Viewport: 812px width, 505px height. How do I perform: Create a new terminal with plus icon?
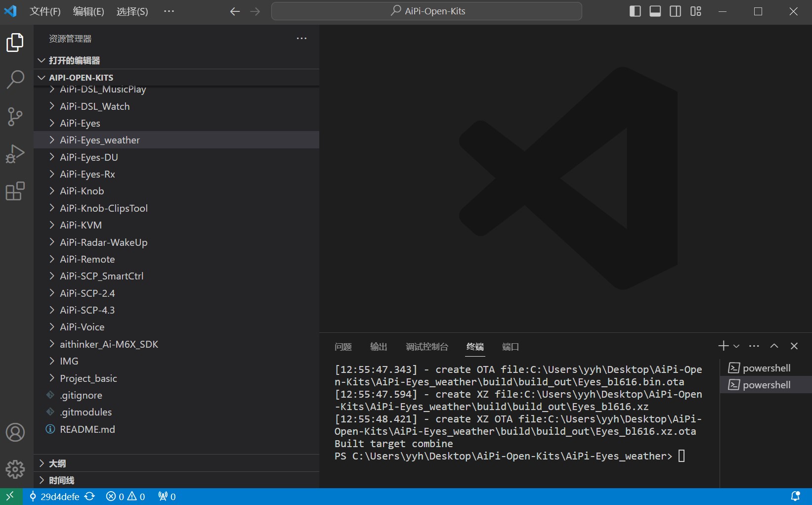[x=724, y=346]
